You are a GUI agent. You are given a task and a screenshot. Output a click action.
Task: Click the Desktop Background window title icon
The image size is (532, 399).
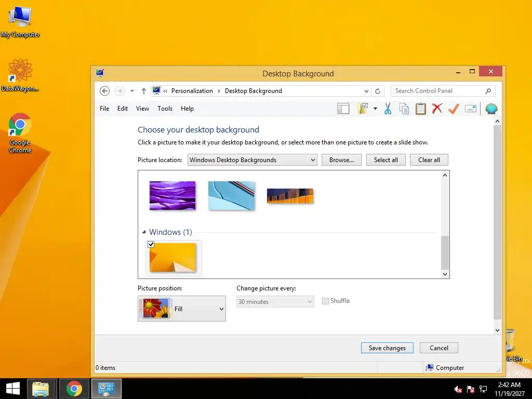100,73
